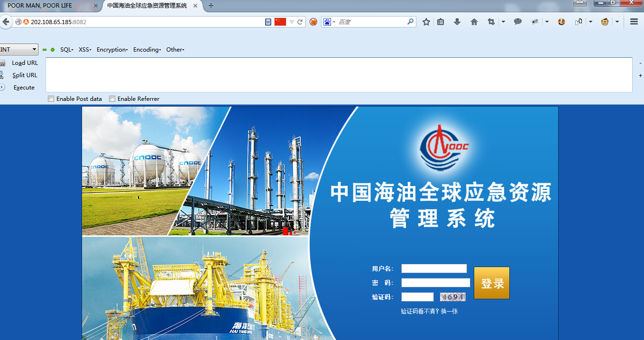This screenshot has height=340, width=644.
Task: Click the green minus HackBar icon
Action: tap(45, 50)
